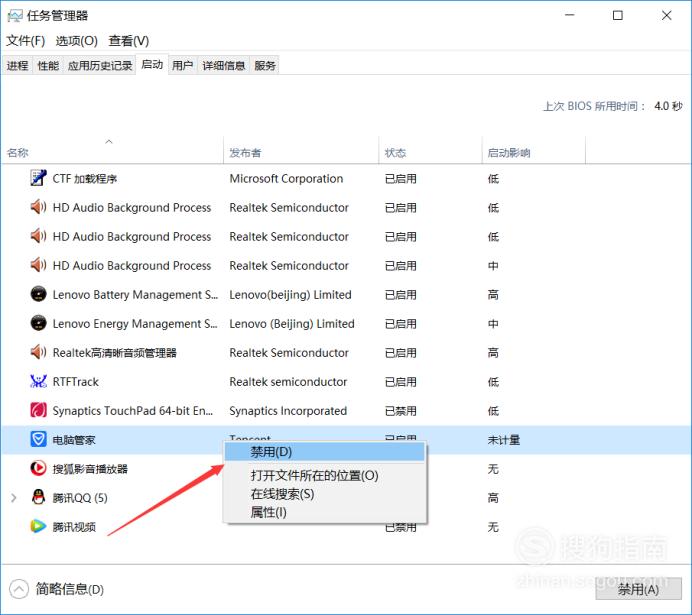This screenshot has height=615, width=692.
Task: Maximize the Task Manager window
Action: 618,15
